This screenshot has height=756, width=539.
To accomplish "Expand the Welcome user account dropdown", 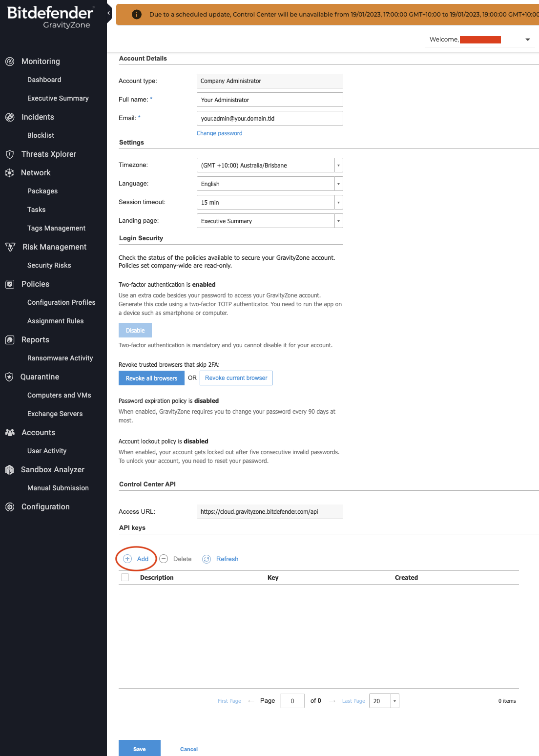I will click(527, 40).
